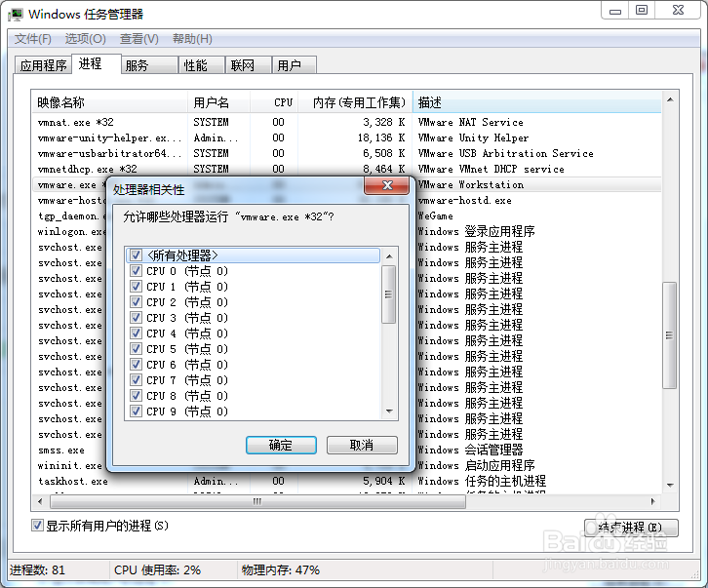Confirm with the 确定 button
This screenshot has width=708, height=588.
281,446
